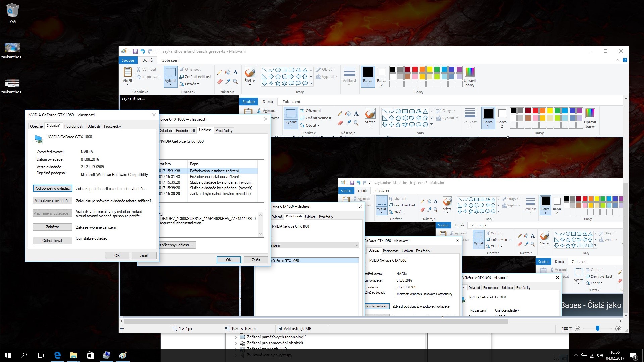Click Upravit barvy edit colors button
Viewport: 644px width, 362px height.
pyautogui.click(x=470, y=77)
